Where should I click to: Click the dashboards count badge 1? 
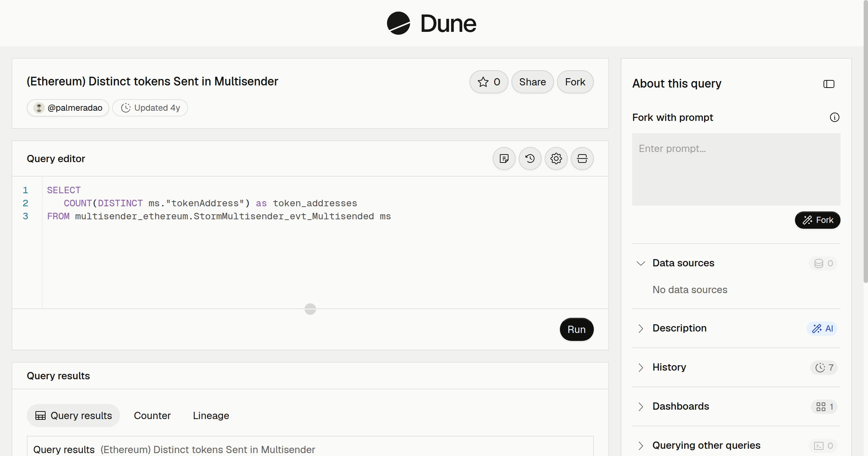tap(824, 406)
